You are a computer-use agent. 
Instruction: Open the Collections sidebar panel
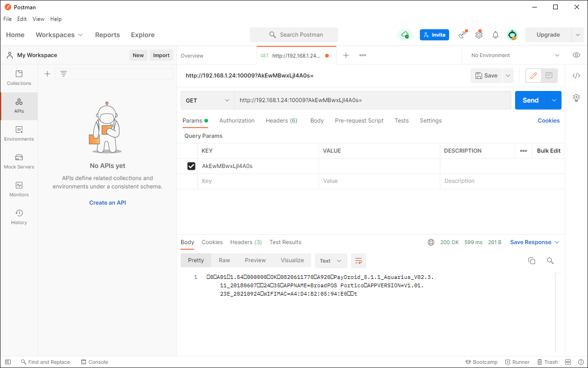pyautogui.click(x=19, y=77)
